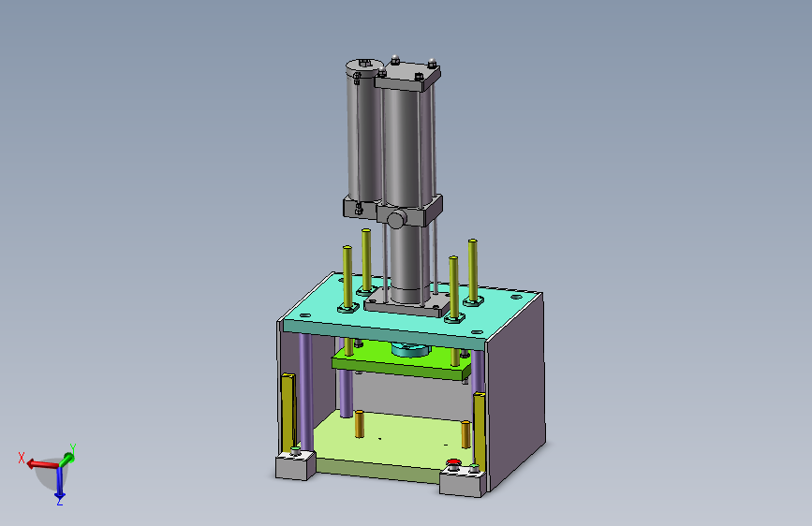
Task: Select the gray block at the front left corner
Action: tap(295, 465)
